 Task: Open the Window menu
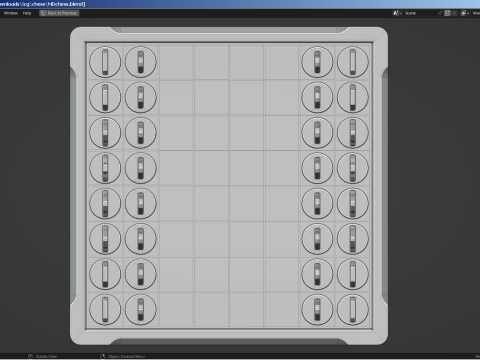[11, 13]
